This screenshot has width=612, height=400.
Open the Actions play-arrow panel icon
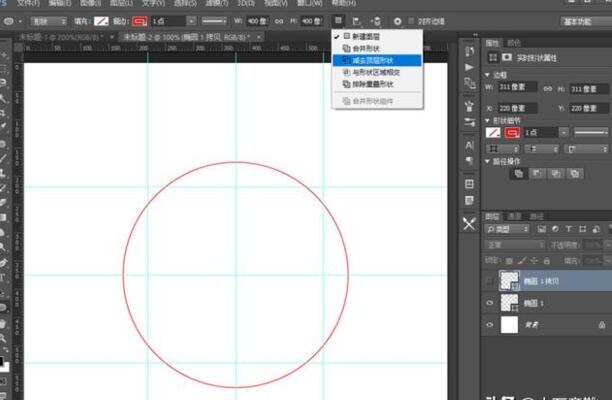[x=469, y=67]
